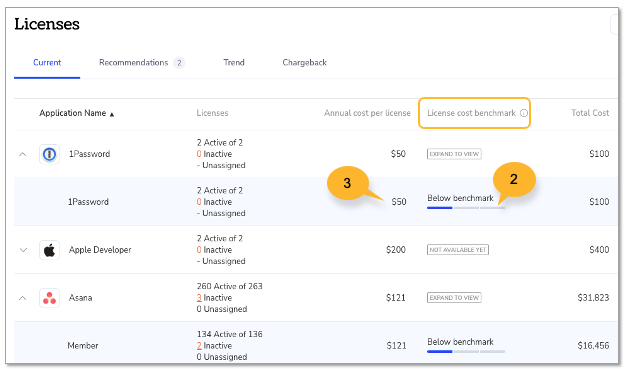The width and height of the screenshot is (625, 369).
Task: Click the Total Cost column header
Action: click(x=590, y=113)
